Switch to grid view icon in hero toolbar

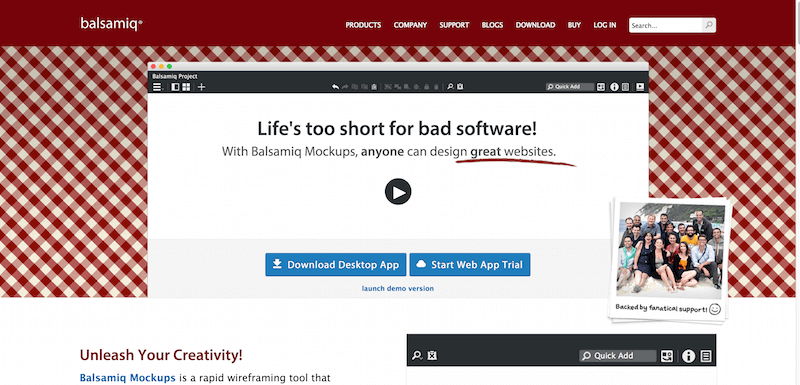tap(186, 87)
